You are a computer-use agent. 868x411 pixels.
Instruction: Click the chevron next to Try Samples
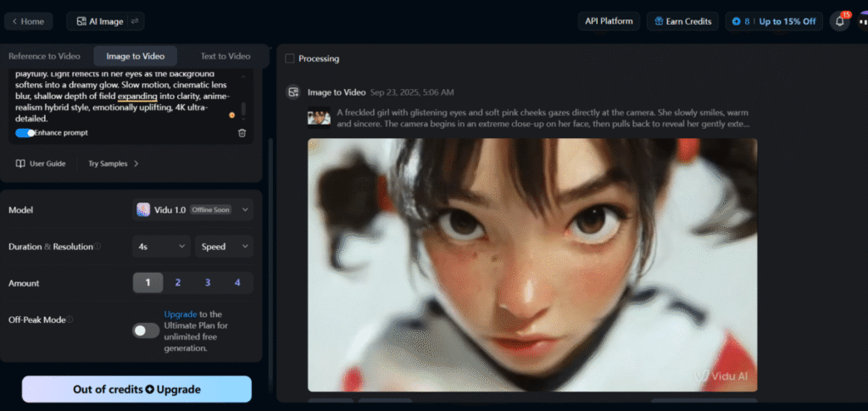pos(136,164)
